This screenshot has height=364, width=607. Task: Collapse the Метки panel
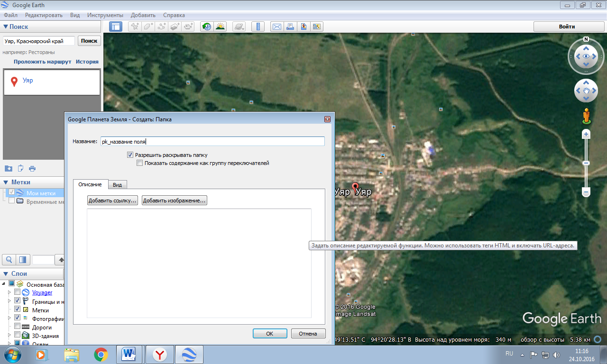5,182
